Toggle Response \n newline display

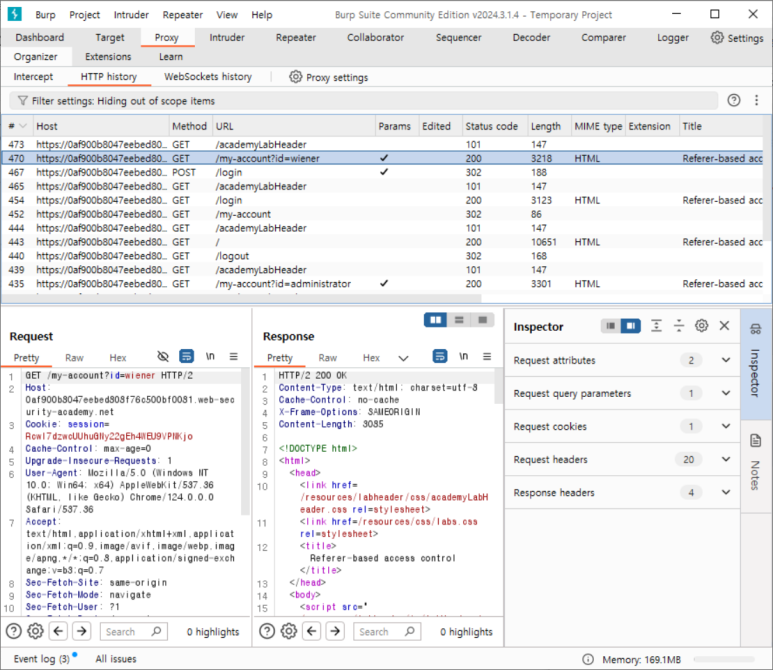tap(463, 356)
